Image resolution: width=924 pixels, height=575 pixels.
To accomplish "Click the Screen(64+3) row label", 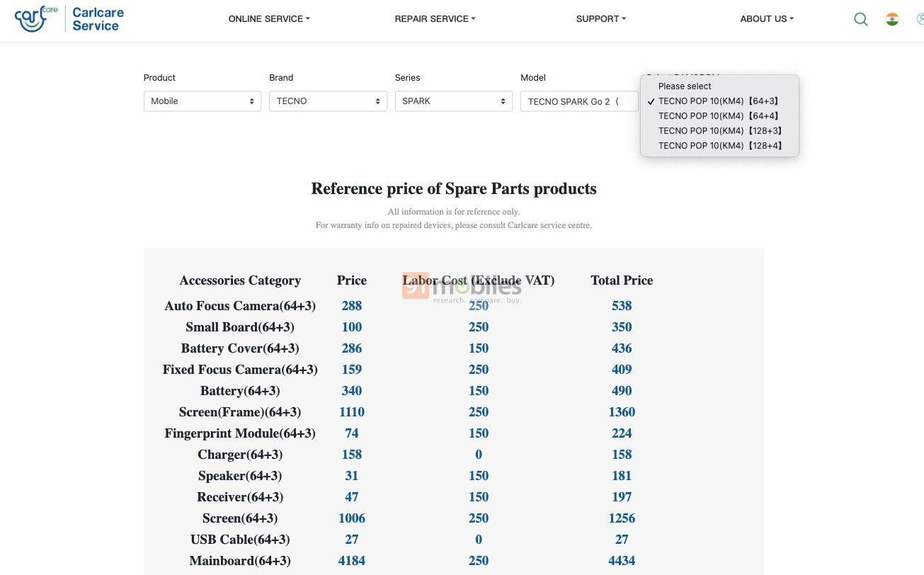I will [240, 518].
